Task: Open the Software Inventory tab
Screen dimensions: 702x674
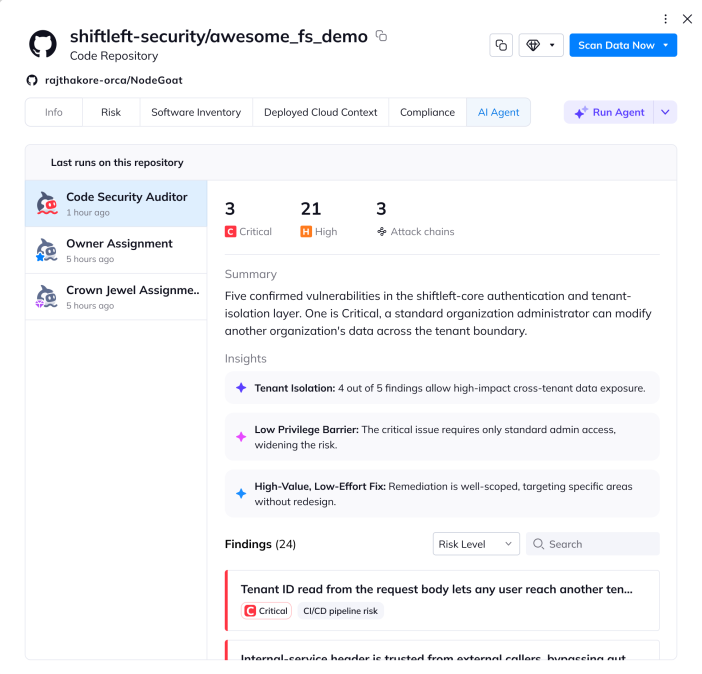Action: (x=196, y=112)
